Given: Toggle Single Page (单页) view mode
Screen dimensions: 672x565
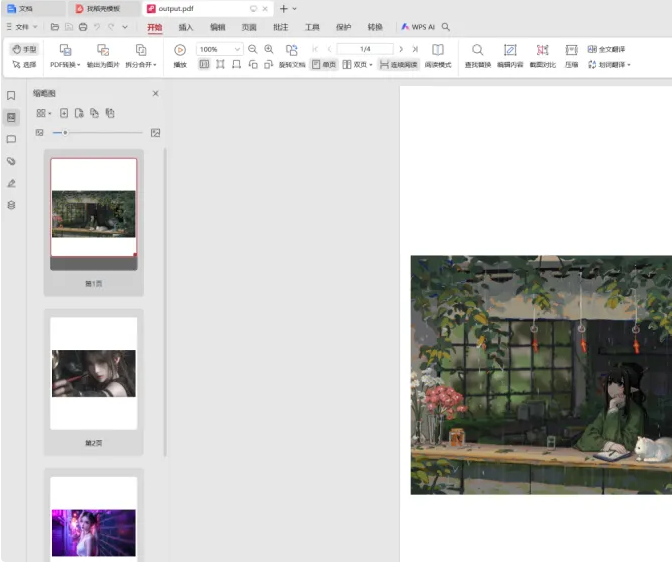Looking at the screenshot, I should (x=323, y=64).
